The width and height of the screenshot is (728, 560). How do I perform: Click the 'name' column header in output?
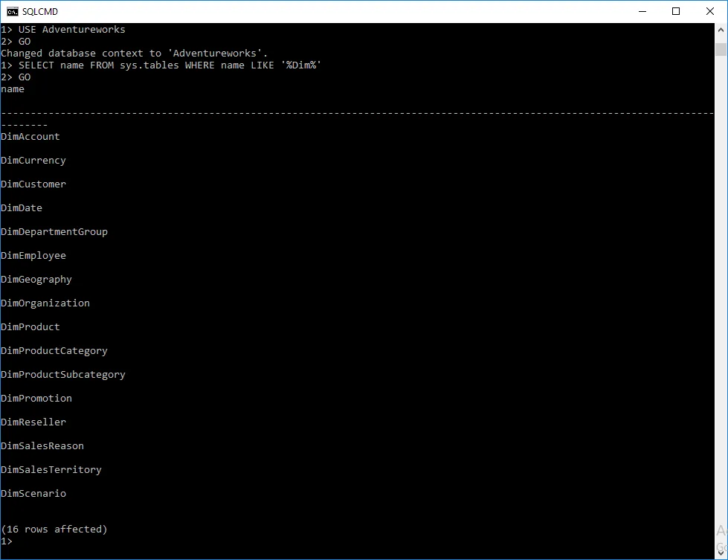point(13,89)
